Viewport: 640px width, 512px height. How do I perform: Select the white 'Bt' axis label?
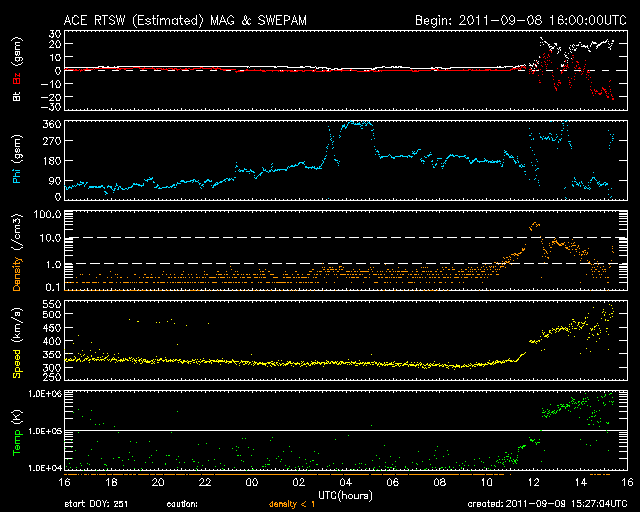(17, 96)
